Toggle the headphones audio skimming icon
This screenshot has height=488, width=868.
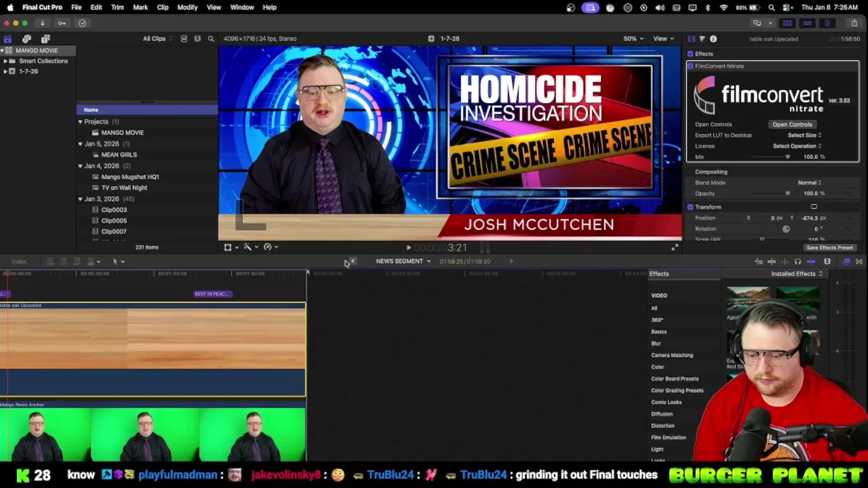tap(797, 262)
